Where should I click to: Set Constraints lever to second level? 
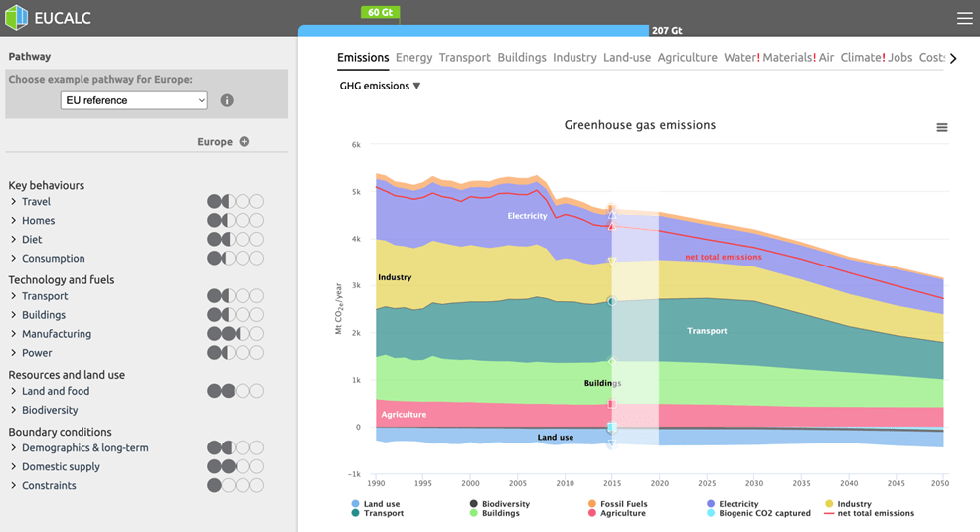tap(229, 486)
